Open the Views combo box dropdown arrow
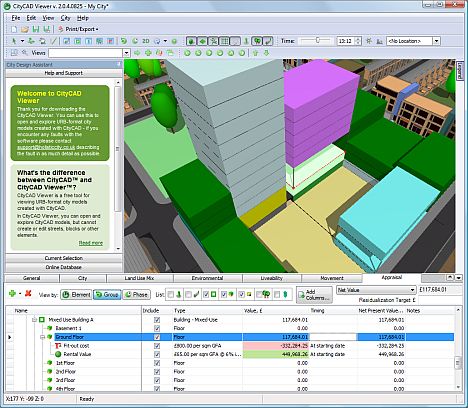This screenshot has height=408, width=468. point(126,53)
